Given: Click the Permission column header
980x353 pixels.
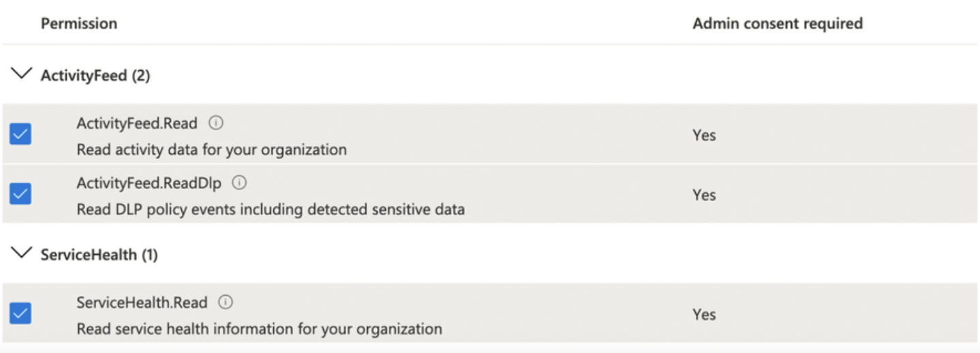Looking at the screenshot, I should [x=79, y=23].
